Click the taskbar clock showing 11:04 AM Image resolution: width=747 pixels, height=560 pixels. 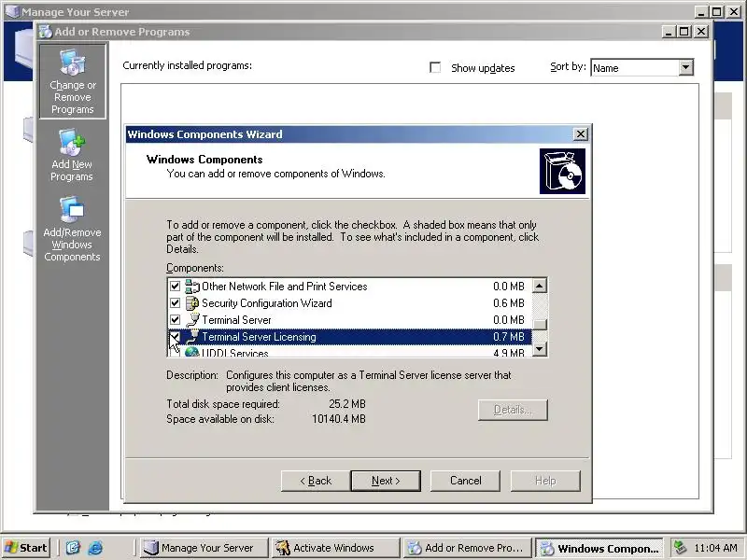715,548
